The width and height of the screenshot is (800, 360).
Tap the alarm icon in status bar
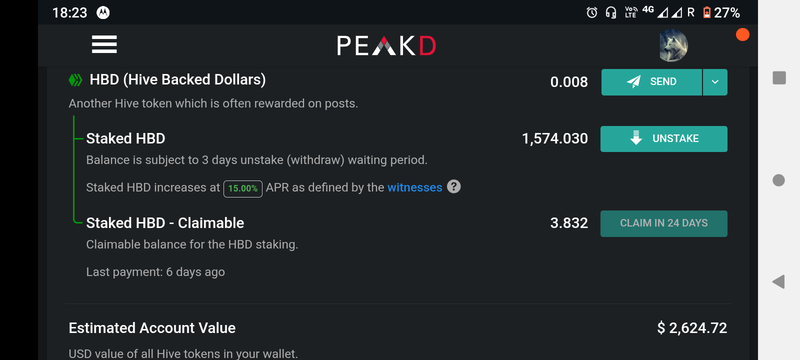click(592, 13)
